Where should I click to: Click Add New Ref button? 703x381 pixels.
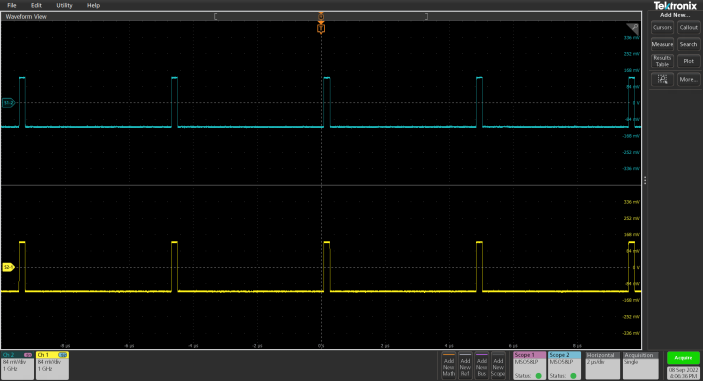pyautogui.click(x=465, y=366)
